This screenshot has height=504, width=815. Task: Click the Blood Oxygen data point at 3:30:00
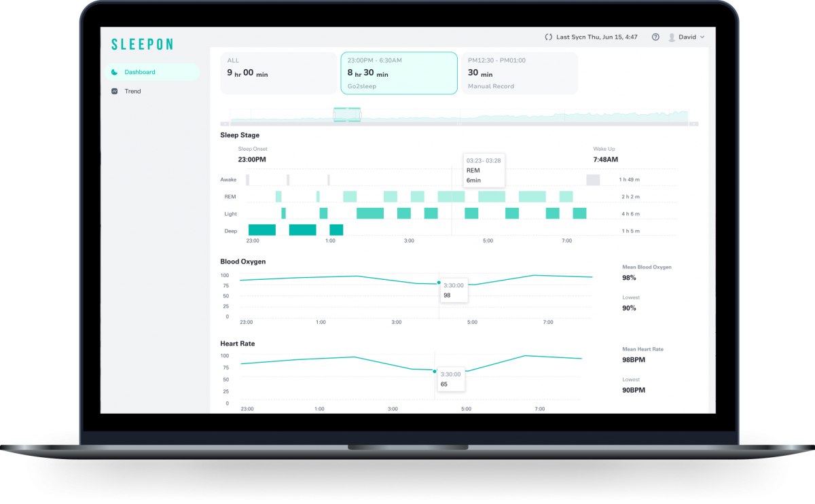point(439,283)
